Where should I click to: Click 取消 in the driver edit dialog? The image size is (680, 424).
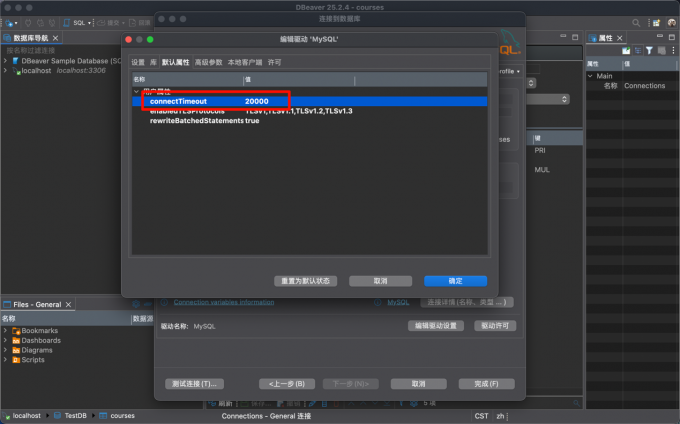click(380, 281)
